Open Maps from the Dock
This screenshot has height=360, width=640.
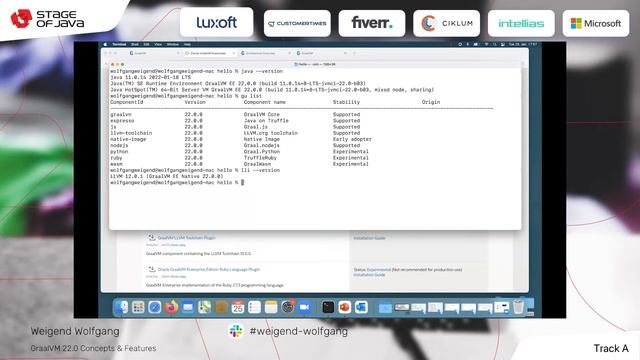coord(204,307)
